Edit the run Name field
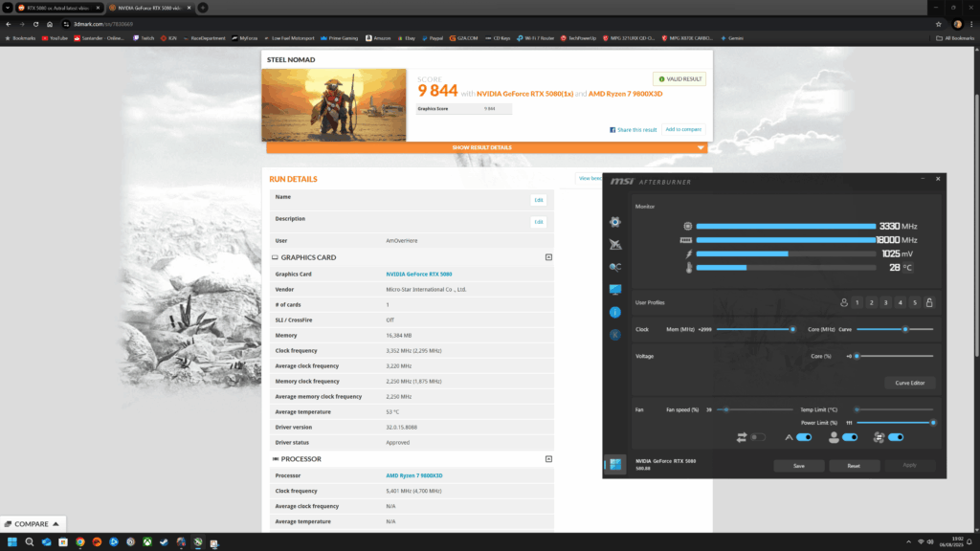This screenshot has width=980, height=551. (x=538, y=200)
